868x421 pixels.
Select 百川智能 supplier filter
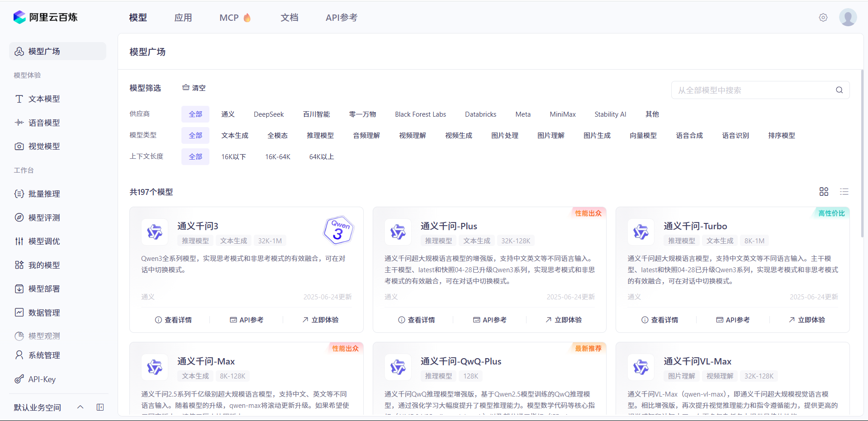tap(317, 114)
